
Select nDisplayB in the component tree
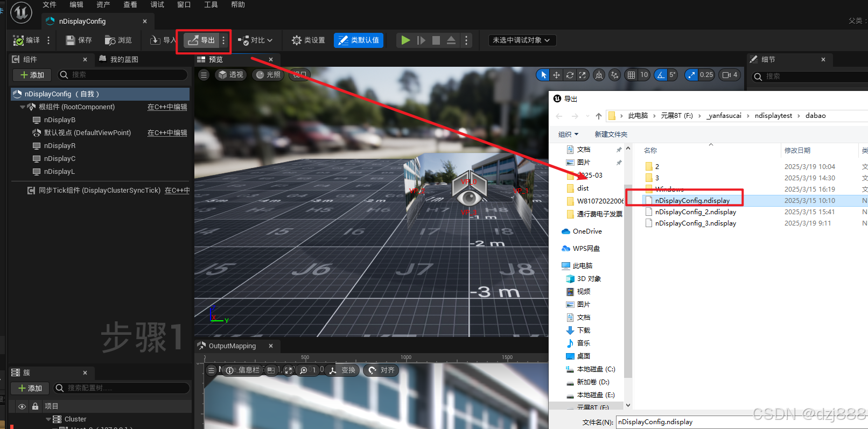pos(60,120)
